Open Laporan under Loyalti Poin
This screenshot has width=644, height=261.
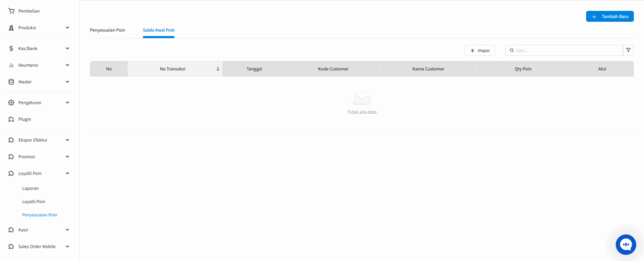coord(30,188)
